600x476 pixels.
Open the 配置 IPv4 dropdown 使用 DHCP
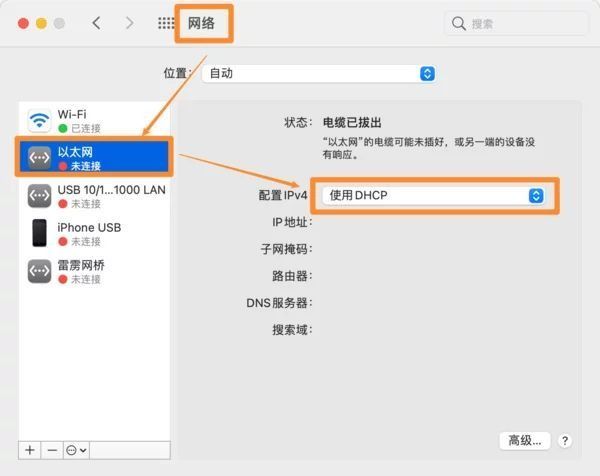click(x=433, y=196)
